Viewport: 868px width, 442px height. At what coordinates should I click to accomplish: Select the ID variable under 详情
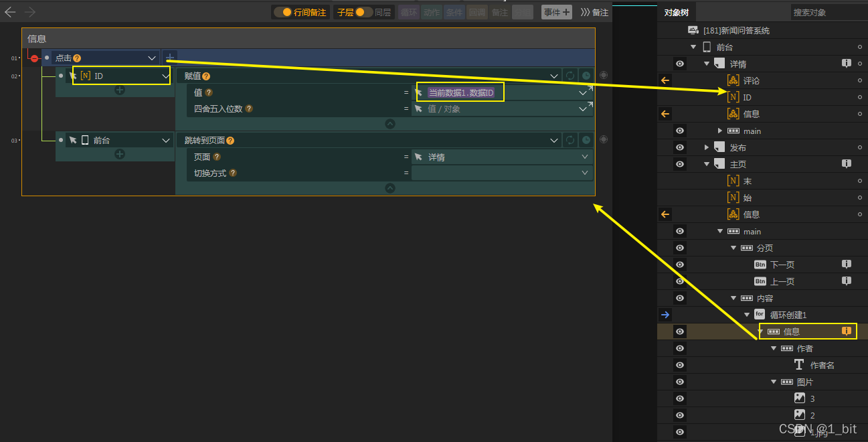[x=747, y=97]
